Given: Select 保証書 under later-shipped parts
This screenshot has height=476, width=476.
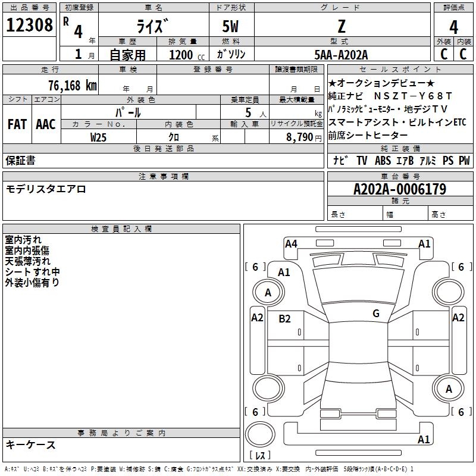Looking at the screenshot, I should pyautogui.click(x=20, y=160).
